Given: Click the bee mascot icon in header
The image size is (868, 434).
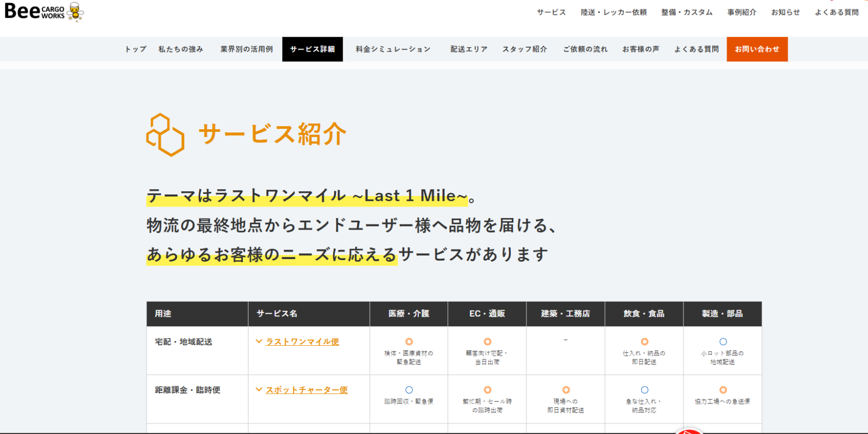Looking at the screenshot, I should pyautogui.click(x=76, y=12).
